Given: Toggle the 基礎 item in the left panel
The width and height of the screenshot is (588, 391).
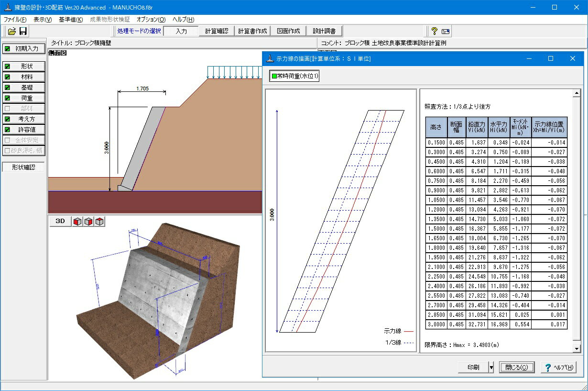Looking at the screenshot, I should click(24, 88).
